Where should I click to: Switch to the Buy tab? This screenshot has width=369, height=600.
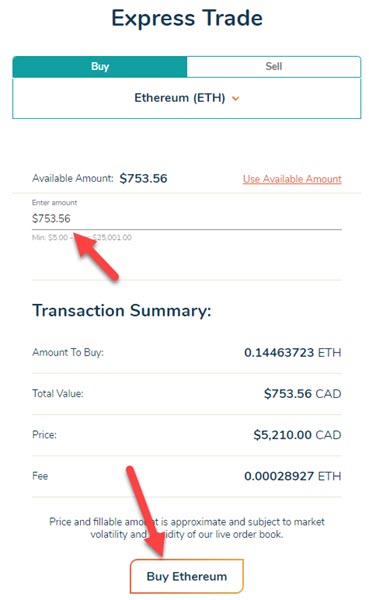point(100,67)
